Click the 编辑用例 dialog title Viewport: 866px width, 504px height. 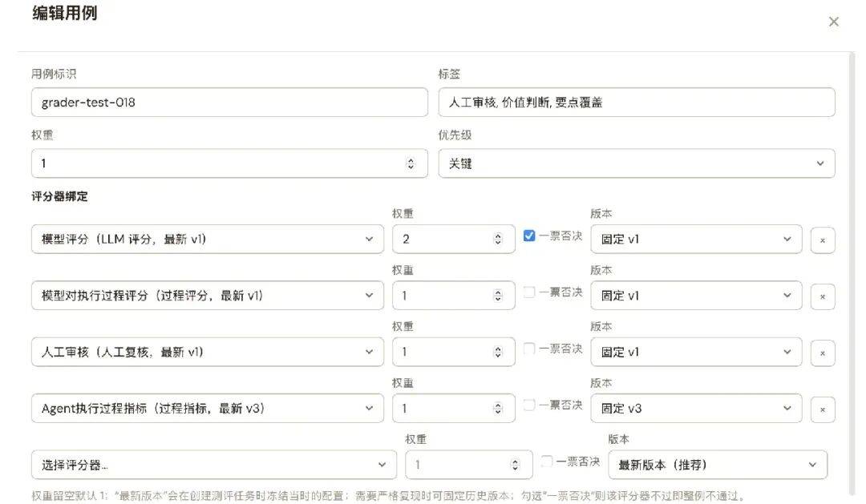coord(65,14)
